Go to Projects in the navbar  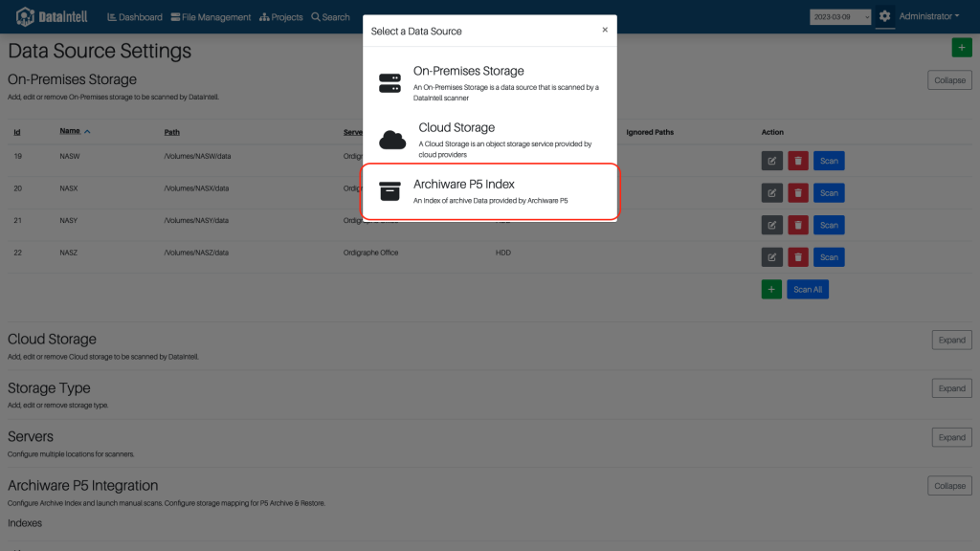click(281, 17)
